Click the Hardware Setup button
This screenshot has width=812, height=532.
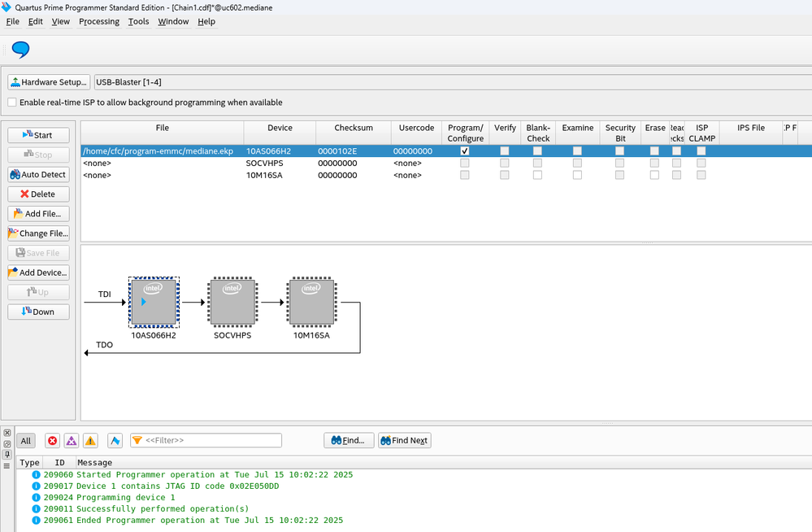(49, 82)
